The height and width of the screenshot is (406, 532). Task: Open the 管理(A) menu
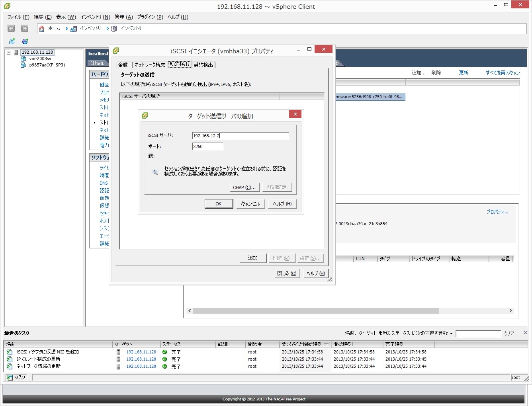(124, 17)
